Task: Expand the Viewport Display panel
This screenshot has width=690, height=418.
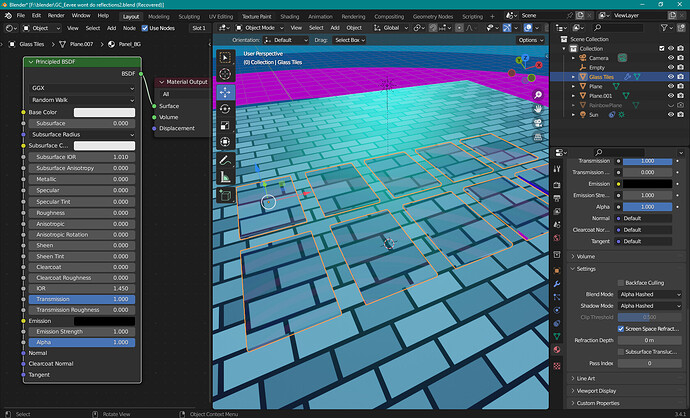Action: tap(596, 391)
